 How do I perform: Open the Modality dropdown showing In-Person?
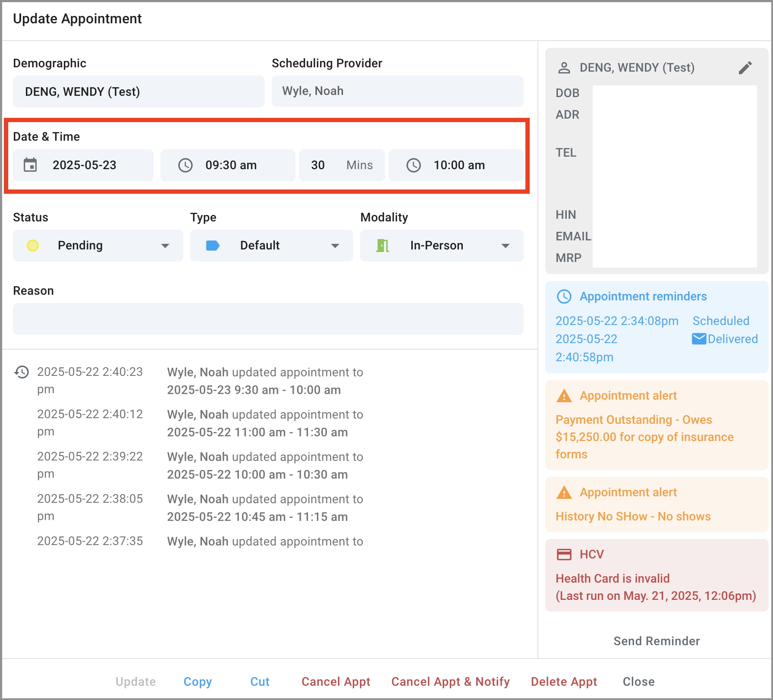pyautogui.click(x=442, y=246)
